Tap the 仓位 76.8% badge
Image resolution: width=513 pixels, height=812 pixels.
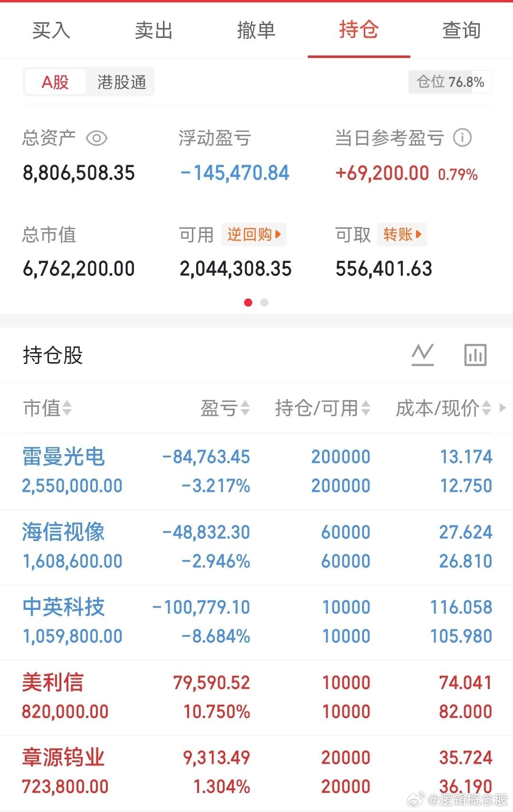[450, 82]
